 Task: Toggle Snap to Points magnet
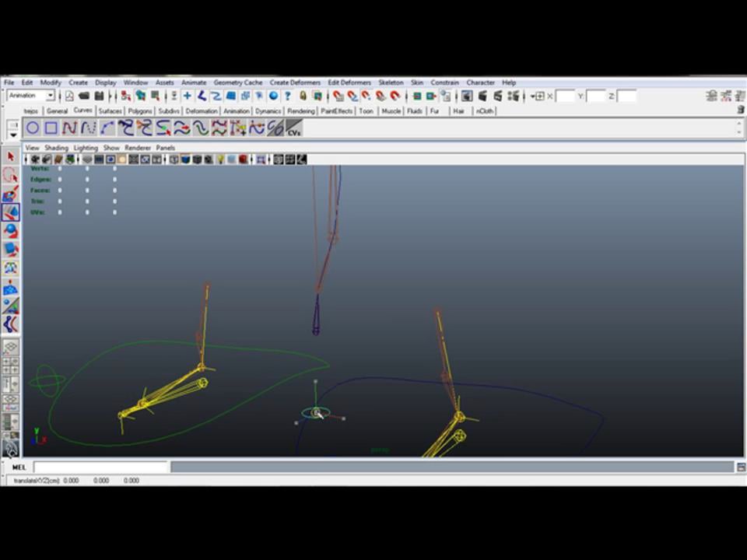(x=366, y=96)
